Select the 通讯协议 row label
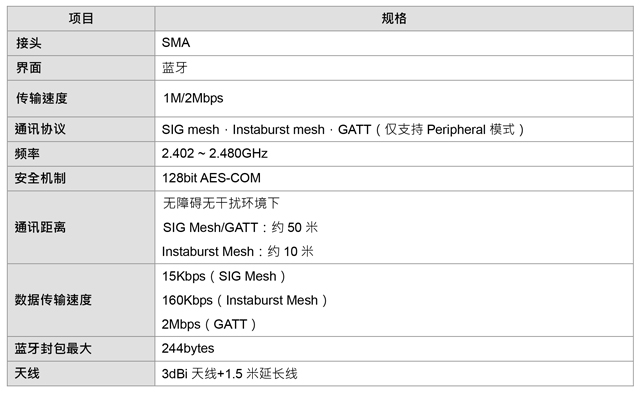 tap(40, 129)
